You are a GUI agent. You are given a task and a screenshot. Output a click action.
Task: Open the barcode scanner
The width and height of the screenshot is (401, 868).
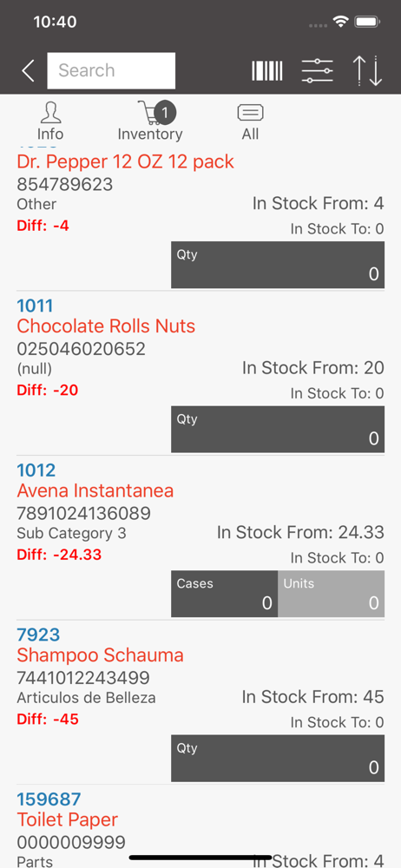coord(267,71)
